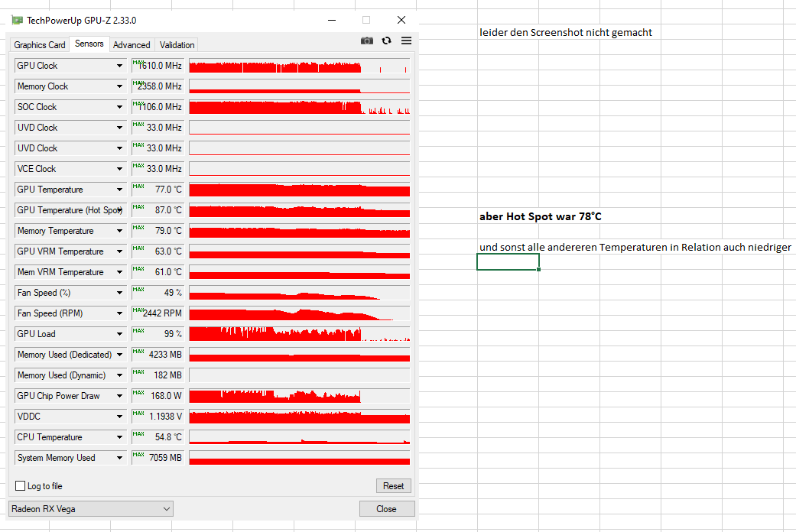Select the bold cell 'aber Hot Spot war 78°C'
Screen dimensions: 796x532
pos(540,217)
